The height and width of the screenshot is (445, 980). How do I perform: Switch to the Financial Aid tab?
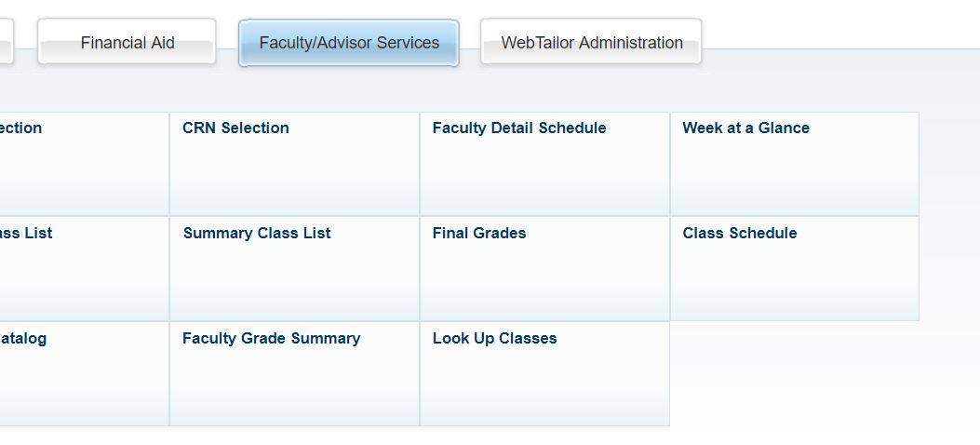pos(127,43)
